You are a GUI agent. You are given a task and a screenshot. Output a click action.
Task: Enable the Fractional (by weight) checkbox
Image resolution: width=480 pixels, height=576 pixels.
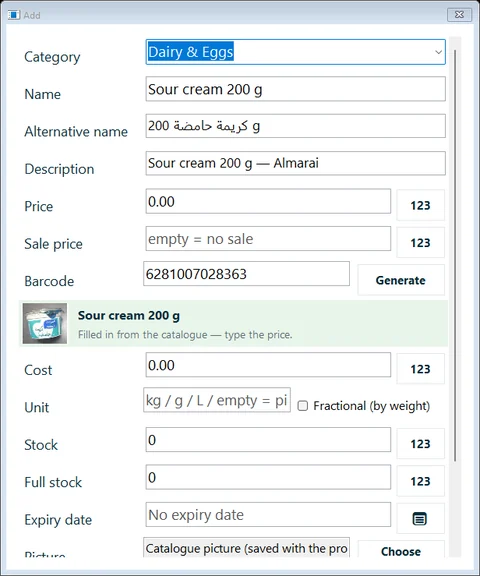click(303, 406)
